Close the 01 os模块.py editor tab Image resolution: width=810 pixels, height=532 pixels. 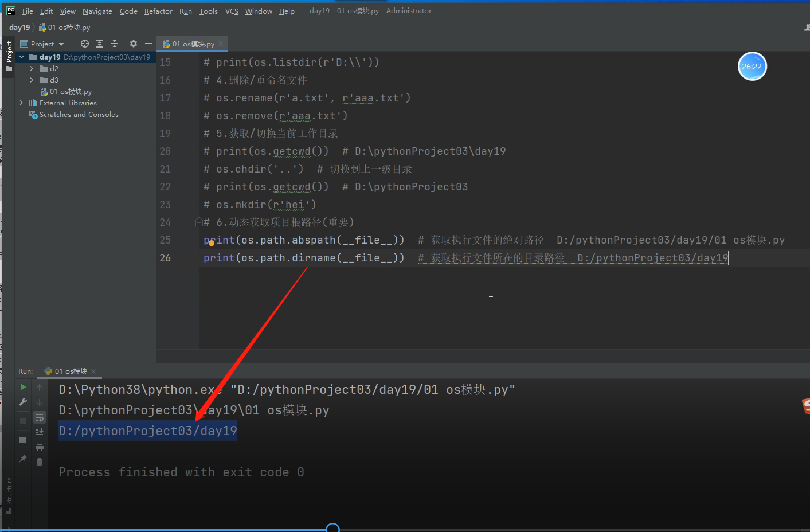point(221,44)
